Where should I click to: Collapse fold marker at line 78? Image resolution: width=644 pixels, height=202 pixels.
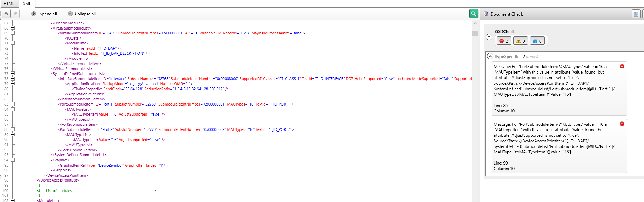[12, 79]
